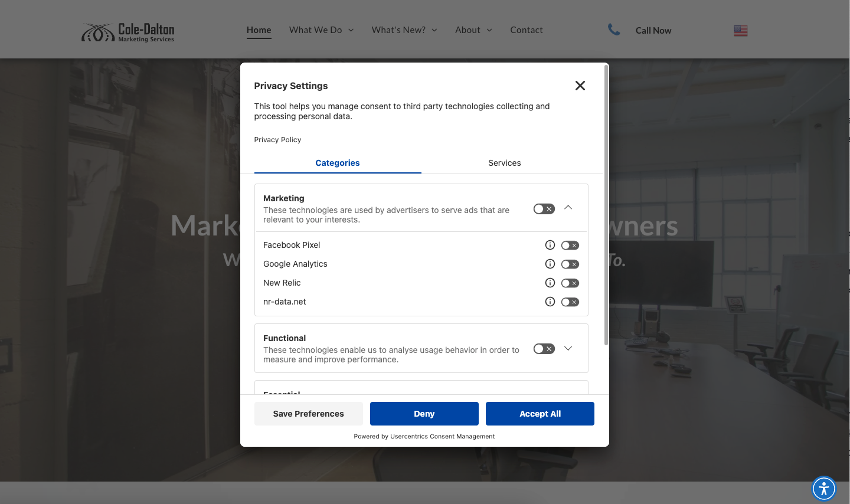Click the Call Now link
Image resolution: width=850 pixels, height=504 pixels.
point(653,31)
